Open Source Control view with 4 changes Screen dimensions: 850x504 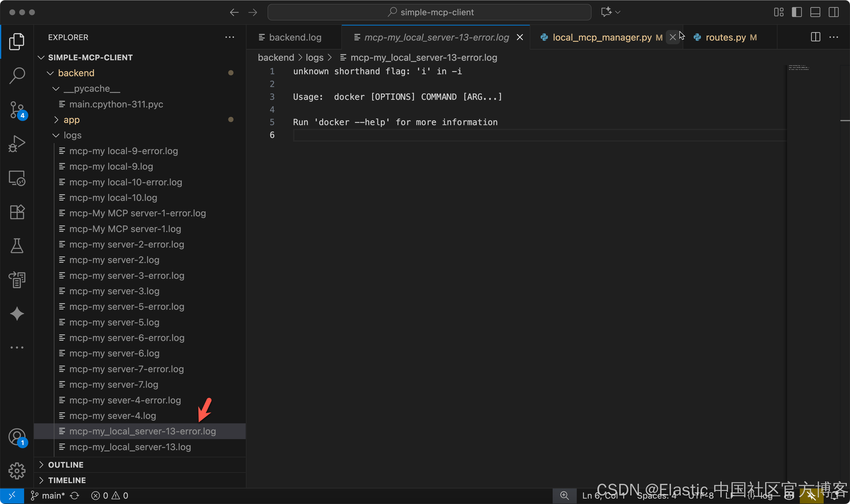17,110
